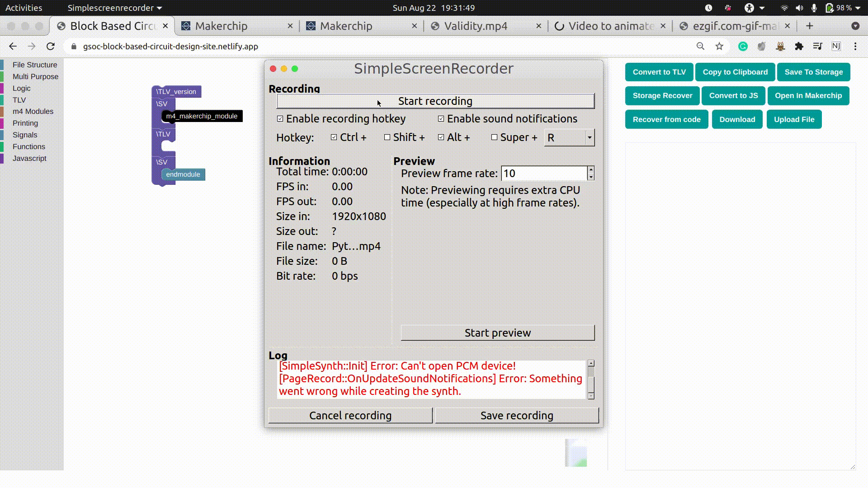The width and height of the screenshot is (868, 488).
Task: Click the Save To Storage icon button
Action: coord(814,72)
